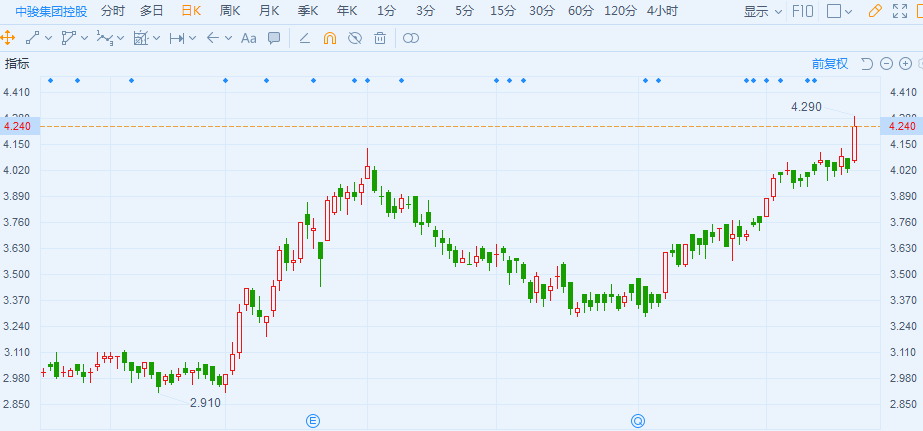Click the 4.290 high price label

[x=806, y=107]
